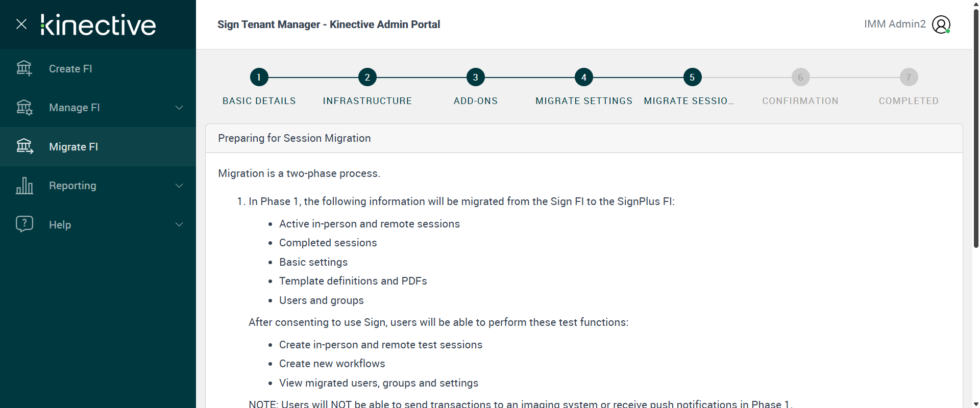Click the Migrate FI arrow-bank icon

[x=24, y=146]
